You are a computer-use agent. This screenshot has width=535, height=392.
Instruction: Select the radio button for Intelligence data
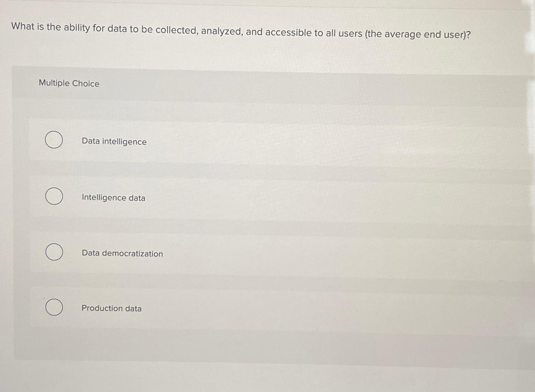[x=54, y=196]
